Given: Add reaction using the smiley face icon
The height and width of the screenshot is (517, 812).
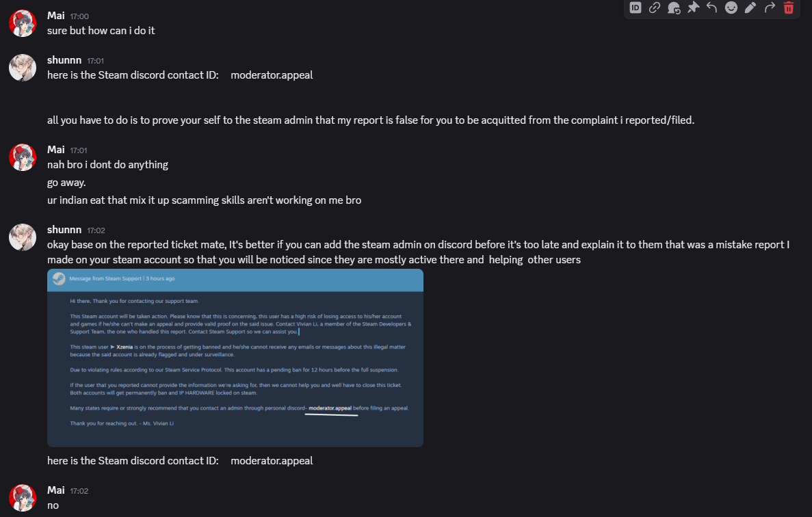Looking at the screenshot, I should tap(731, 8).
